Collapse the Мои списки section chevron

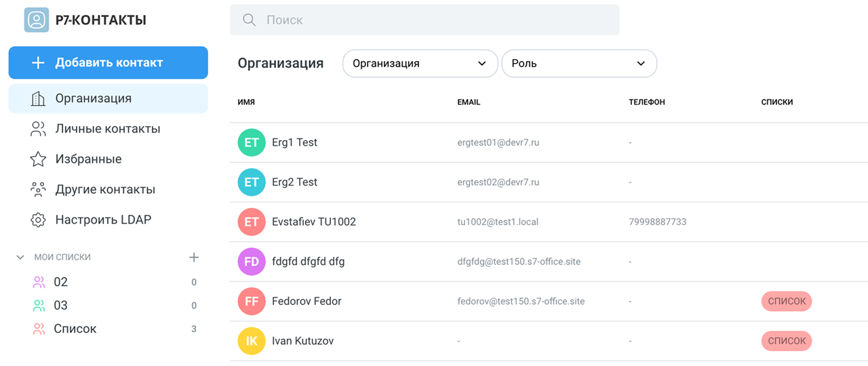(x=20, y=258)
